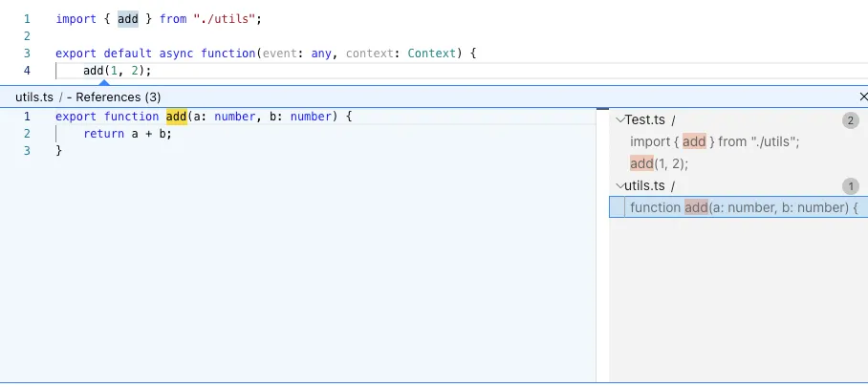Click the first number type annotation in peek editor
The height and width of the screenshot is (387, 868).
(235, 117)
